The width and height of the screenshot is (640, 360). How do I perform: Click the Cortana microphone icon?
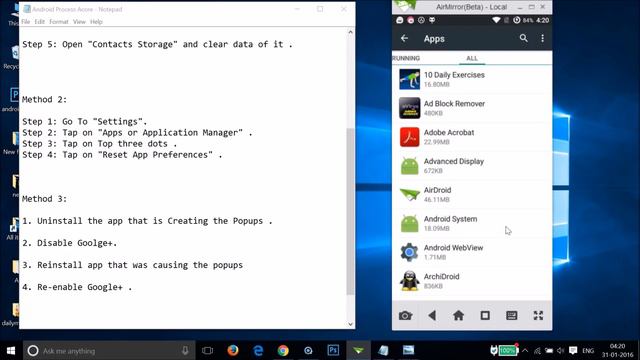coord(185,351)
